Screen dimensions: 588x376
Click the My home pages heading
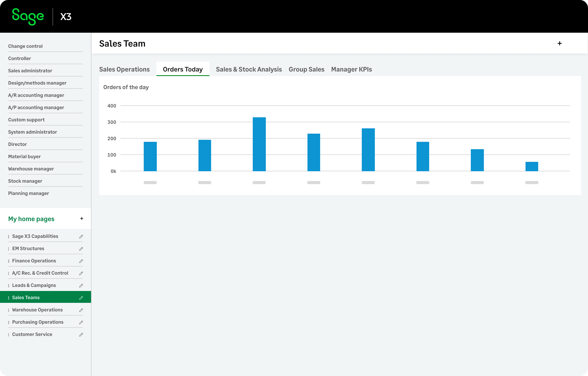[x=31, y=219]
